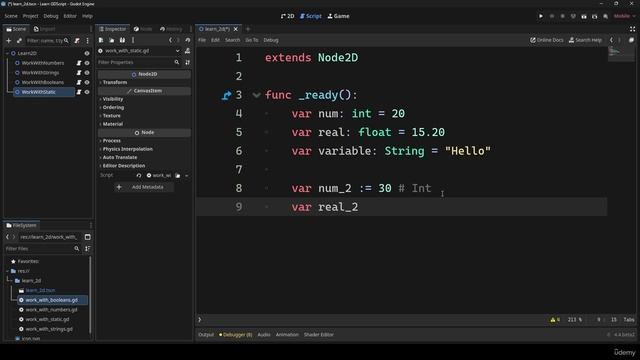Open the Audio bottom panel
The image size is (640, 360).
tap(264, 335)
